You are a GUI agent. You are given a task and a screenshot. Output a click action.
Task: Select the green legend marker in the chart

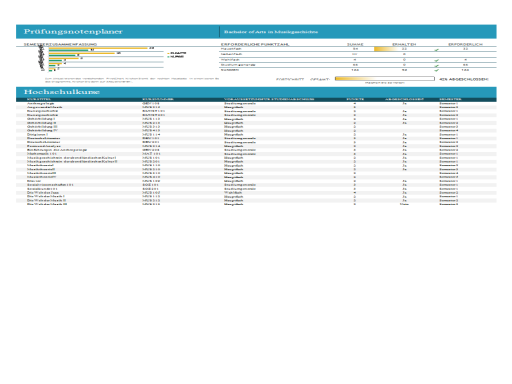pos(168,57)
